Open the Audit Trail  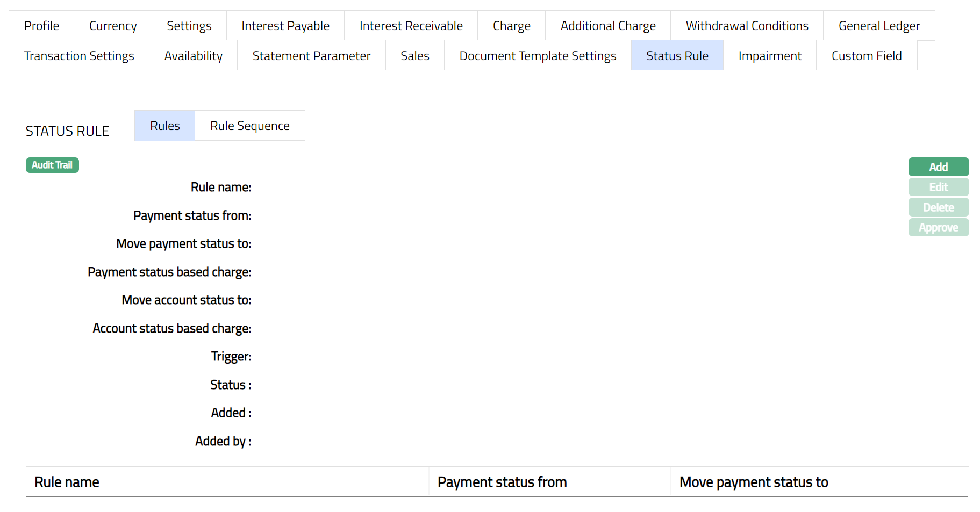pyautogui.click(x=52, y=165)
